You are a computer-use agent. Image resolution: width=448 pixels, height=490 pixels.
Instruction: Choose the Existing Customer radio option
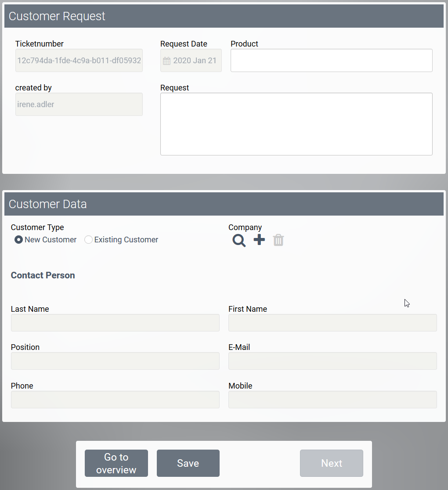pyautogui.click(x=88, y=240)
